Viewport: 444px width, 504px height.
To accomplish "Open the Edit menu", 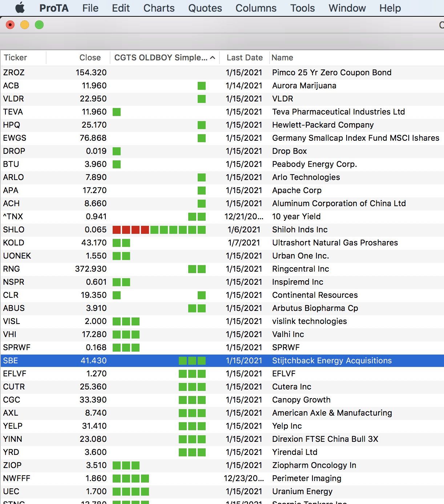I will coord(121,8).
